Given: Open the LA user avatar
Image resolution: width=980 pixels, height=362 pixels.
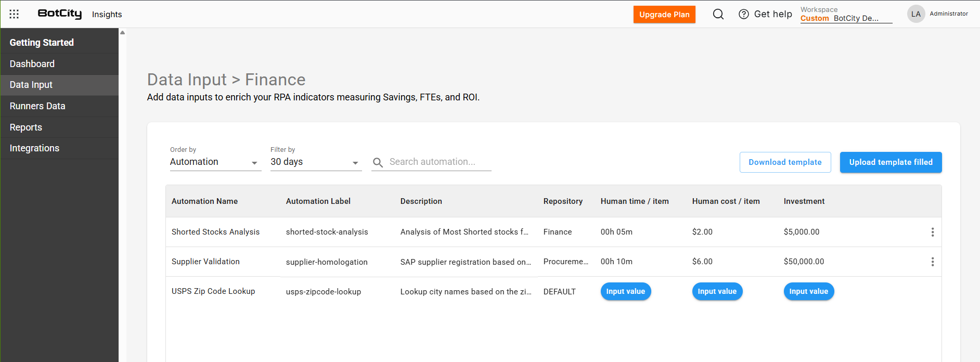Looking at the screenshot, I should 916,14.
